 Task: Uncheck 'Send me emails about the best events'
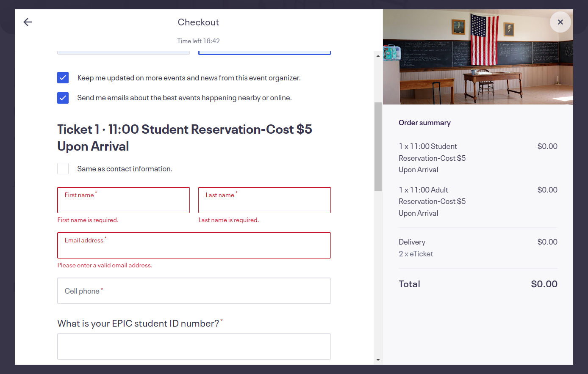click(x=63, y=98)
